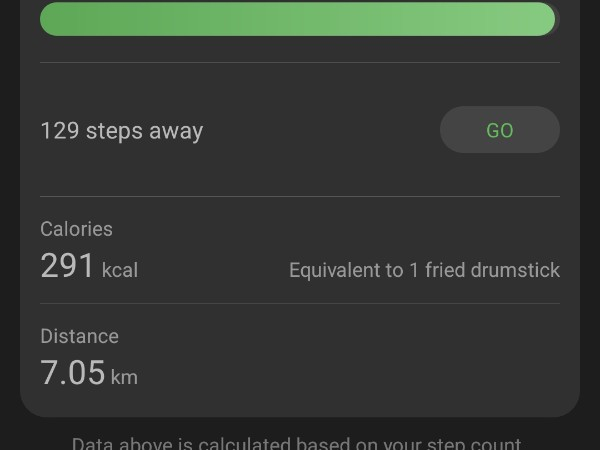The width and height of the screenshot is (600, 450).
Task: Select the Distance label
Action: [x=79, y=336]
